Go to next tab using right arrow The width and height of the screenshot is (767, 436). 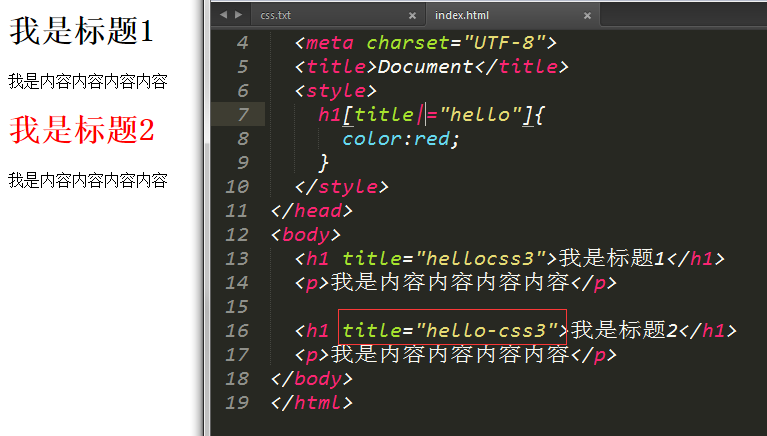(238, 15)
